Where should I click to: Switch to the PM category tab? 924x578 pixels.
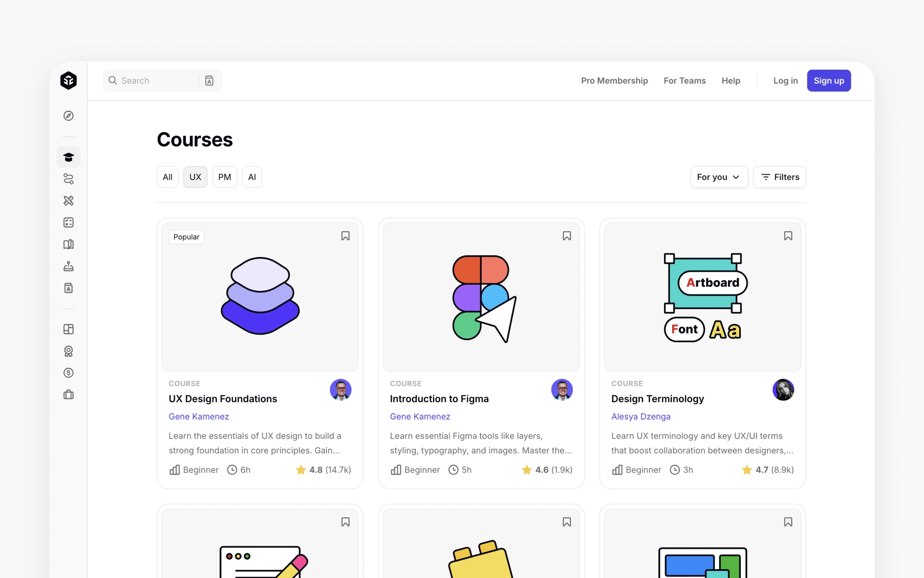[224, 177]
